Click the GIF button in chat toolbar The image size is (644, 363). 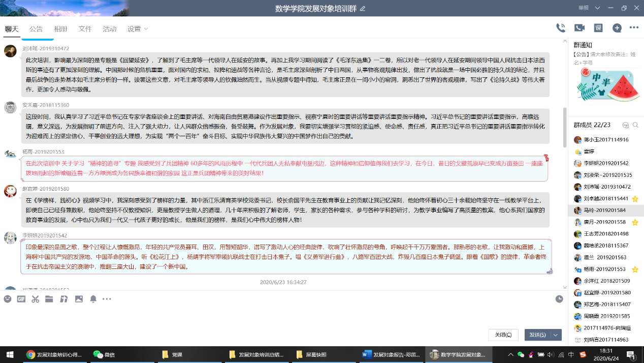(x=21, y=299)
